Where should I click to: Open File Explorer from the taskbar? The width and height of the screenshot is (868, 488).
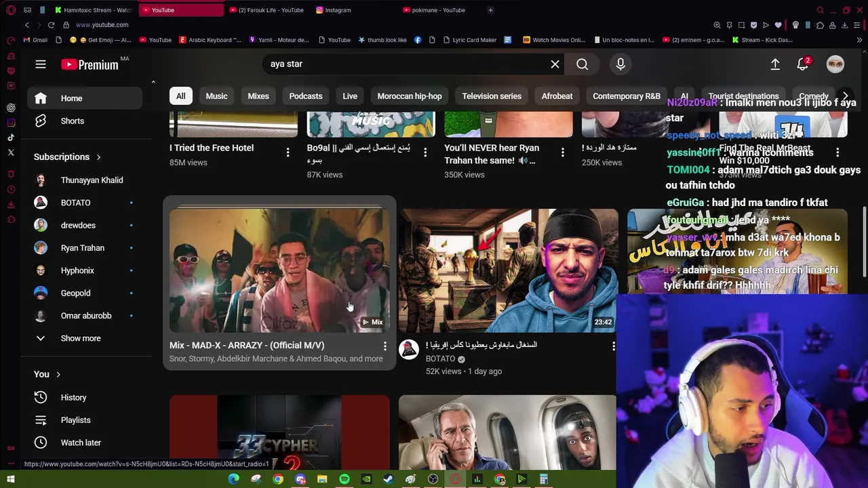point(322,480)
